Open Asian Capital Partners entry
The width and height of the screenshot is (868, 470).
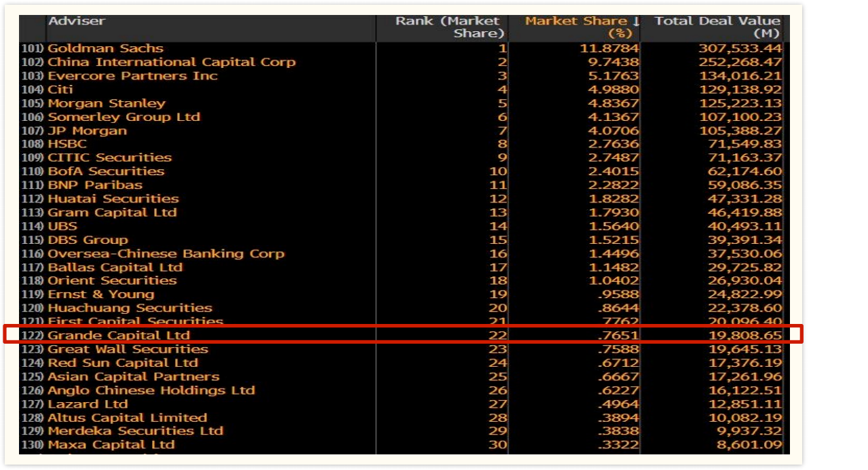tap(134, 376)
